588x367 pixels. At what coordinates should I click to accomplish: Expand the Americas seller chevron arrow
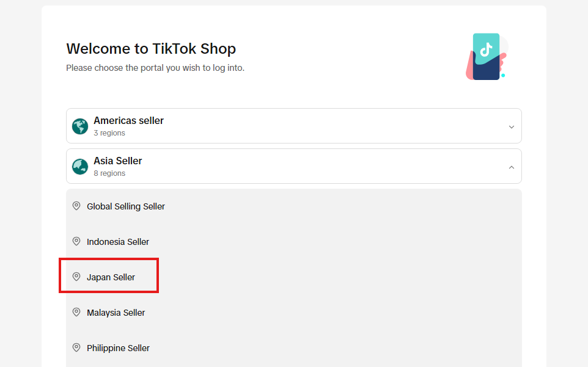[x=512, y=127]
